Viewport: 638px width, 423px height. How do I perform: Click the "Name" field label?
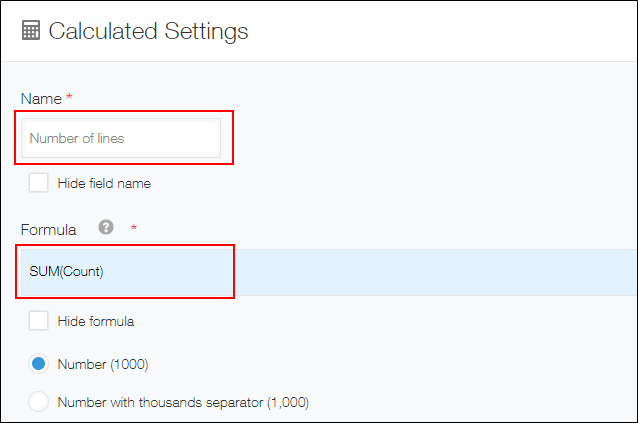pos(40,98)
